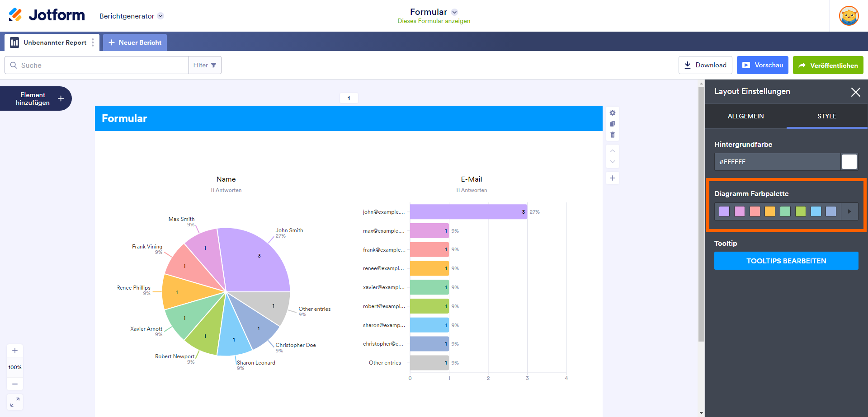The width and height of the screenshot is (868, 417).
Task: Zoom out with the minus button
Action: pyautogui.click(x=15, y=384)
